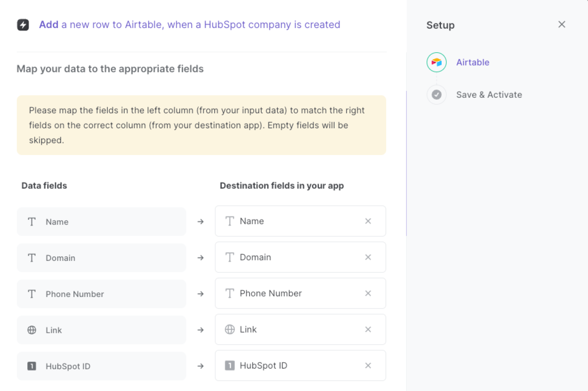Click number icon in destination HubSpot ID field
Screen dimensions: 588x391
coord(230,366)
